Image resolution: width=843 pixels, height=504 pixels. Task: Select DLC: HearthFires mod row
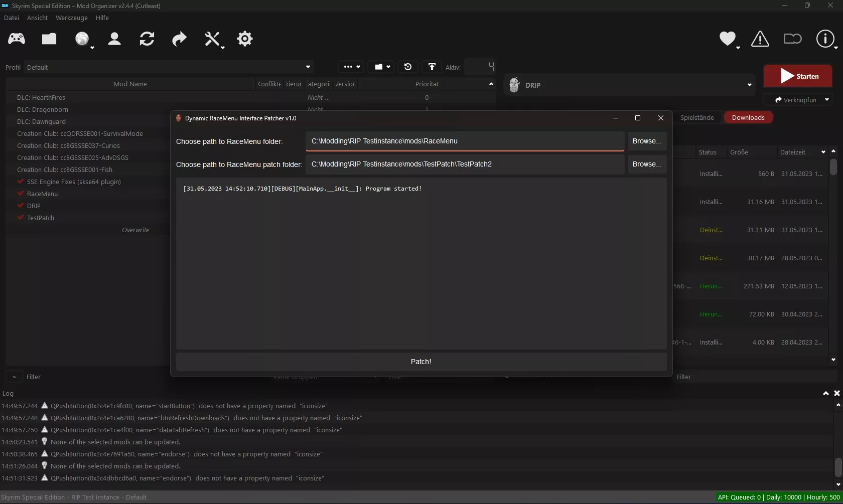[x=250, y=97]
